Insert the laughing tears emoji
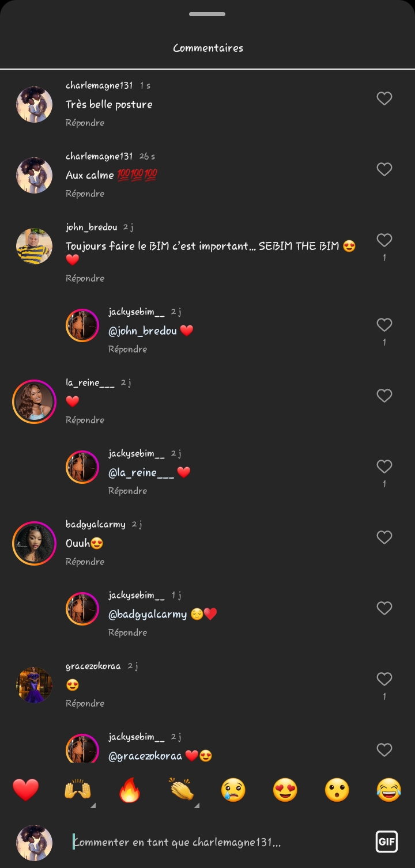The height and width of the screenshot is (868, 415). point(388,790)
